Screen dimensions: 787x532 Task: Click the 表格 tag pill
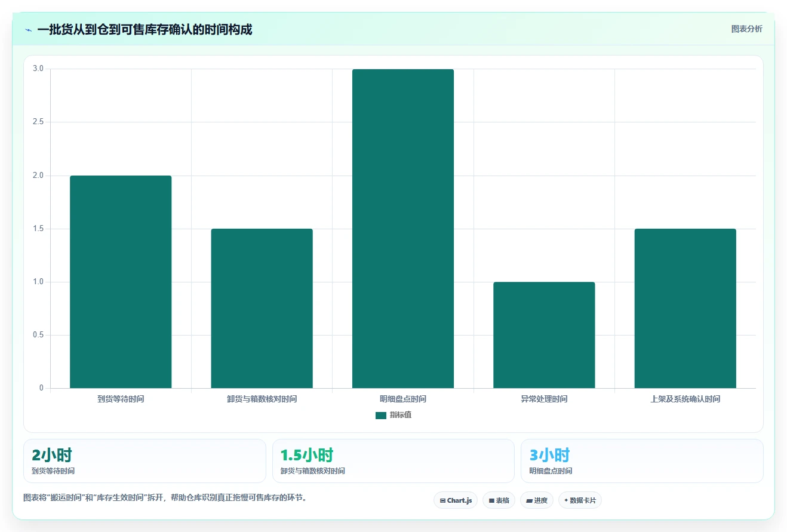(499, 500)
